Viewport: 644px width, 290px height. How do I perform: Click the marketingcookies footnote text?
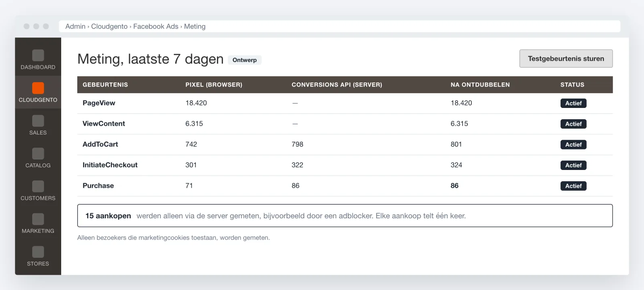coord(173,238)
